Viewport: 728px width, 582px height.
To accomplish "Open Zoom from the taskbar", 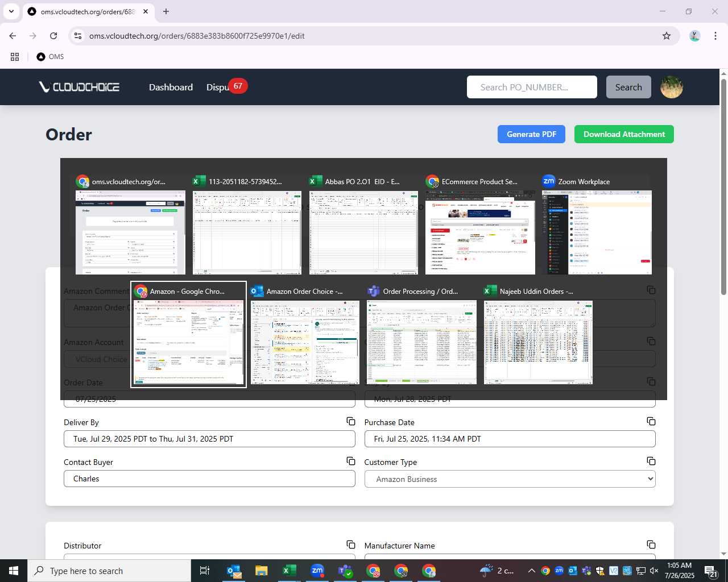I will pyautogui.click(x=317, y=571).
